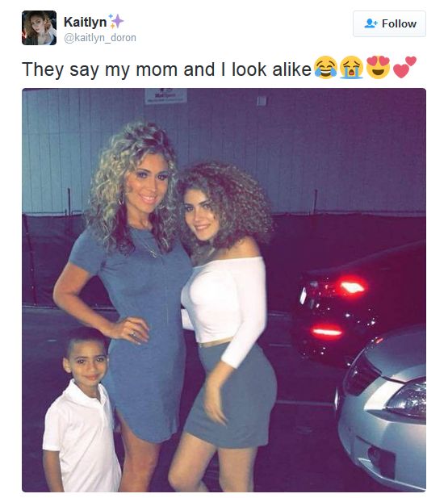Click the sparkles emoji beside Kaitlyn
448x498 pixels.
pyautogui.click(x=115, y=21)
